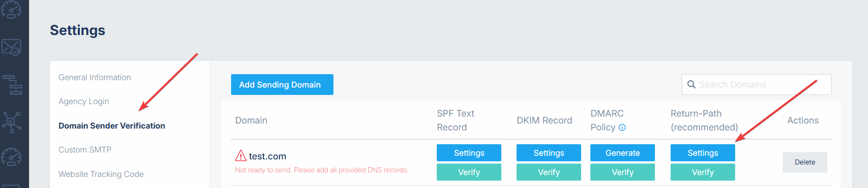Open the workflow steps icon in sidebar
The height and width of the screenshot is (188, 868).
(12, 85)
